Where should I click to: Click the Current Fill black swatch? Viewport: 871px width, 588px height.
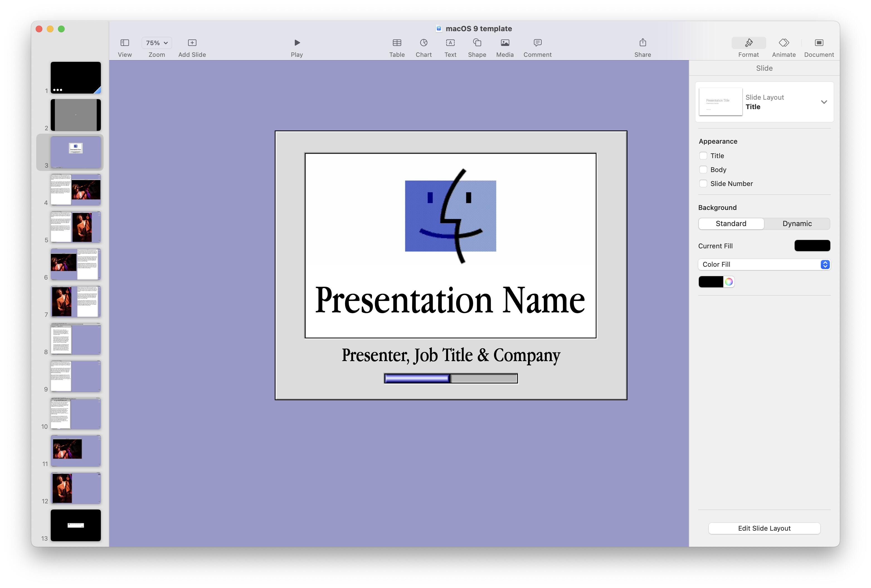pyautogui.click(x=812, y=246)
